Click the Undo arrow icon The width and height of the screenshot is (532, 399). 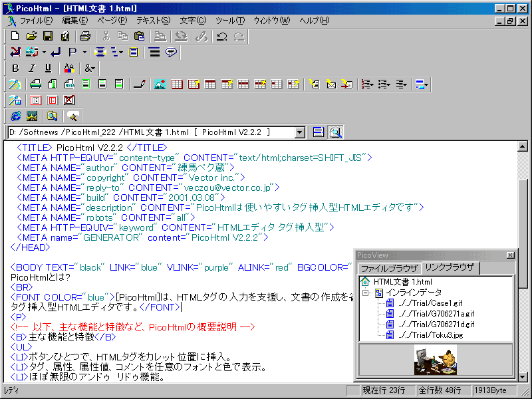tap(221, 36)
